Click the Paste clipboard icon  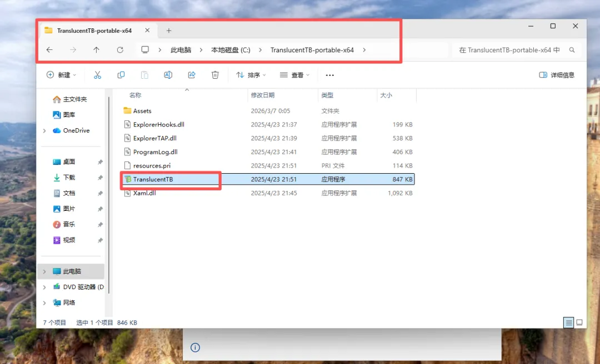(144, 75)
